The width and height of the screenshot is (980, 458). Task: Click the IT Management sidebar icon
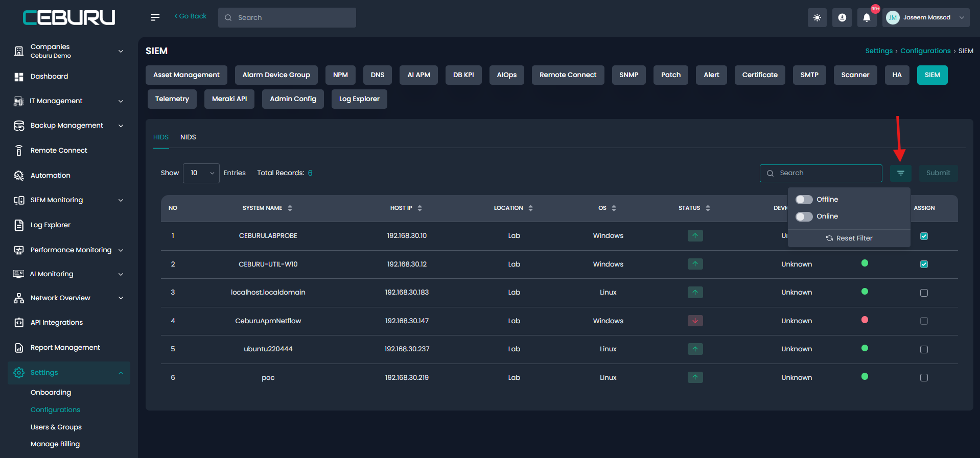(19, 101)
